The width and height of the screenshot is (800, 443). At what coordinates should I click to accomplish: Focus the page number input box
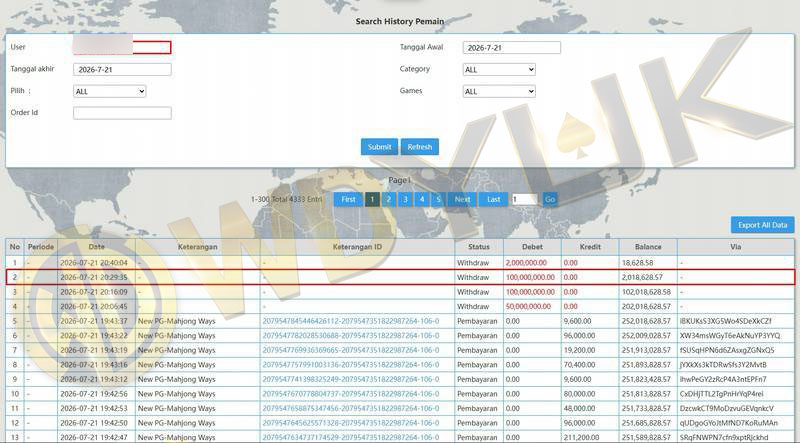coord(524,199)
